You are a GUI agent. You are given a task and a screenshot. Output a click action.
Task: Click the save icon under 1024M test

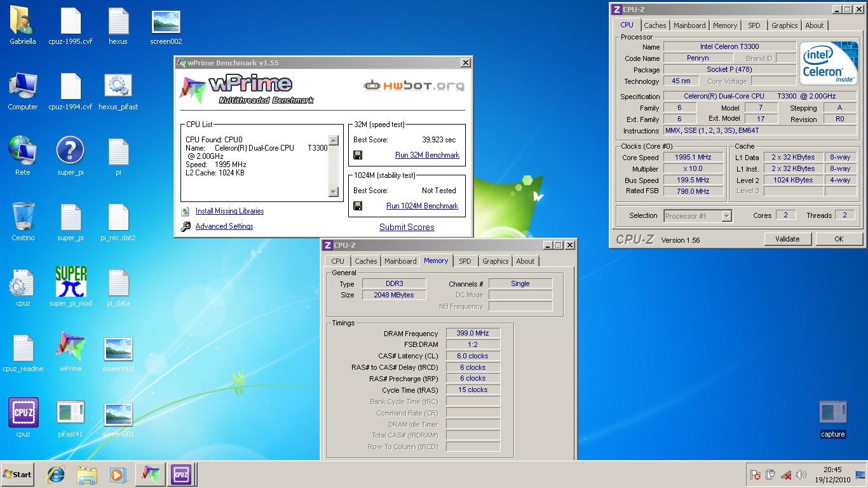pyautogui.click(x=358, y=206)
